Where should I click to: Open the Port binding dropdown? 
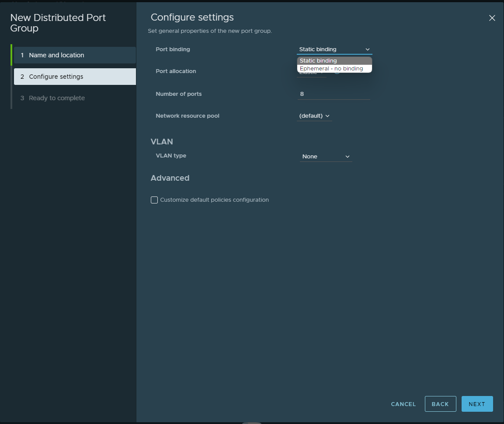coord(334,49)
